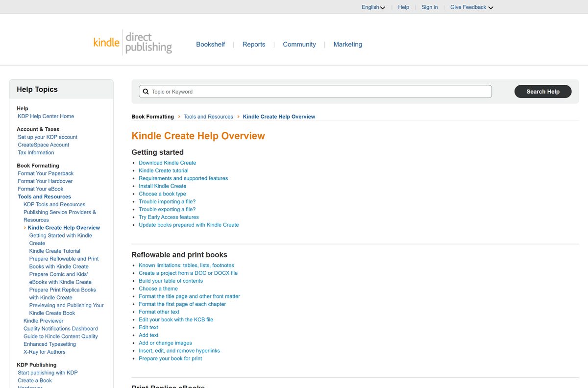Screen dimensions: 588x388
Task: Click the Search Help button
Action: pyautogui.click(x=543, y=92)
